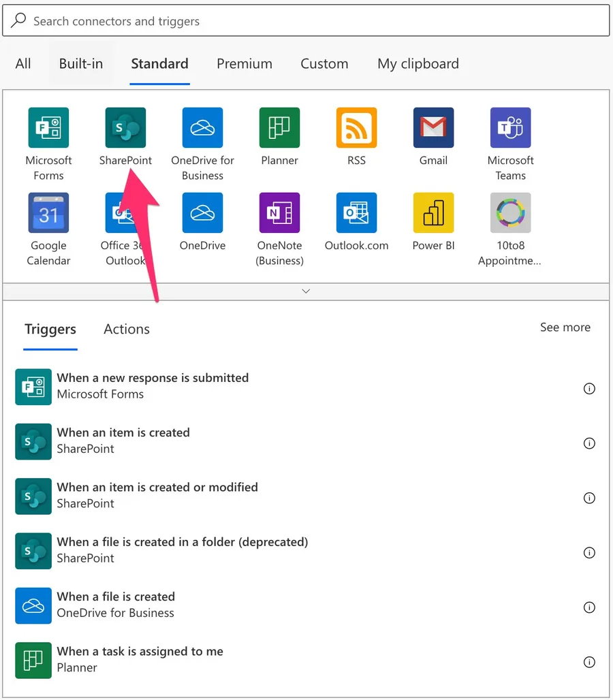Click the Power BI connector icon
The width and height of the screenshot is (613, 700).
click(433, 213)
